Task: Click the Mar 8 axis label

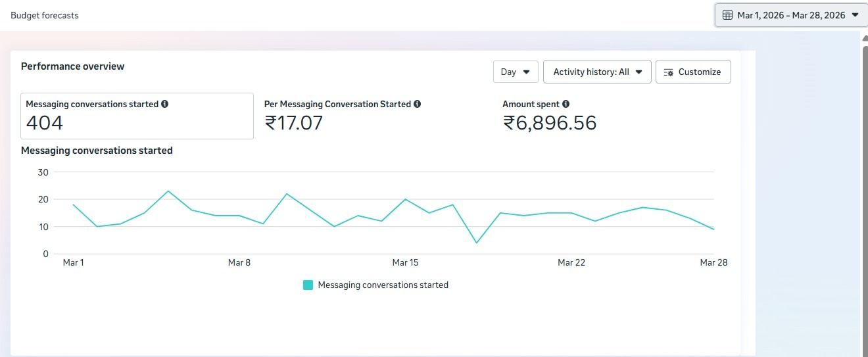Action: (x=239, y=262)
